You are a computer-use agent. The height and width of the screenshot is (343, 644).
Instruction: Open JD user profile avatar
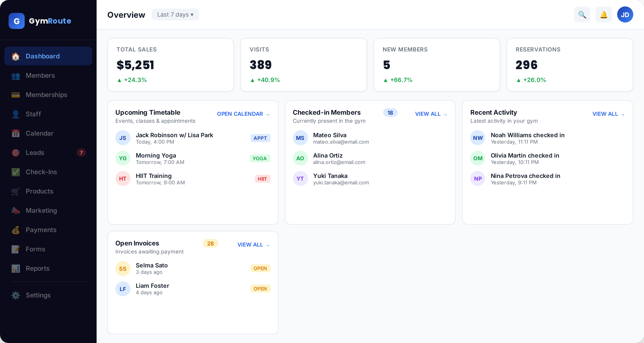pyautogui.click(x=625, y=14)
